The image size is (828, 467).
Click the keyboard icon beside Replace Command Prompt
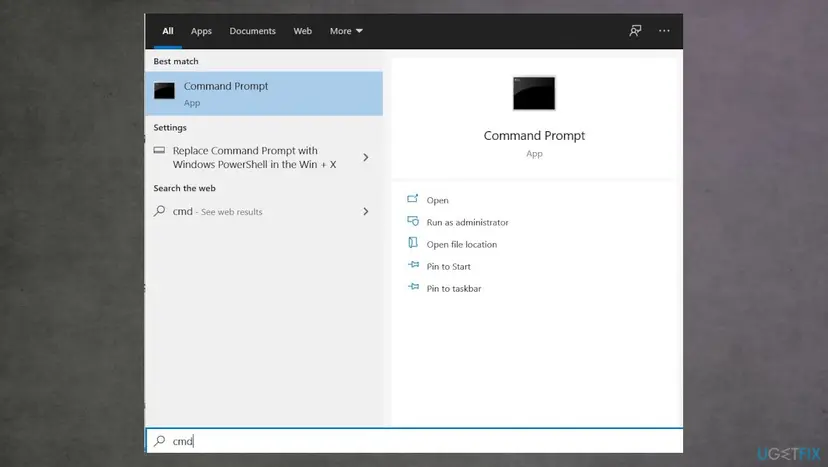pyautogui.click(x=159, y=151)
